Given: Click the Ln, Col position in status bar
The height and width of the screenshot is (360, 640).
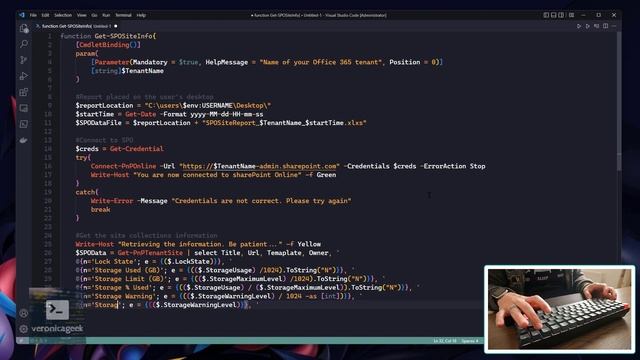Looking at the screenshot, I should (x=445, y=340).
